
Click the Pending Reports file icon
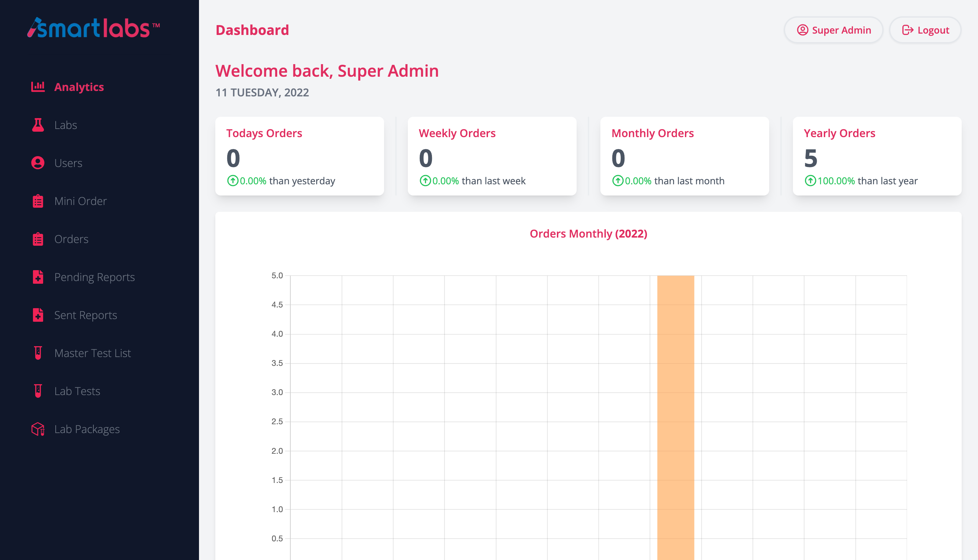38,277
